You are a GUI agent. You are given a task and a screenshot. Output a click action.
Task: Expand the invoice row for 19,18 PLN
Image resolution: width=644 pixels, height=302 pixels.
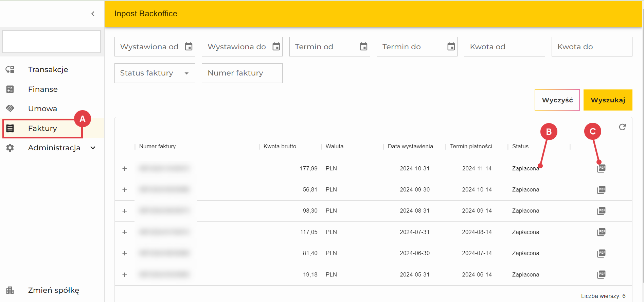(x=125, y=275)
